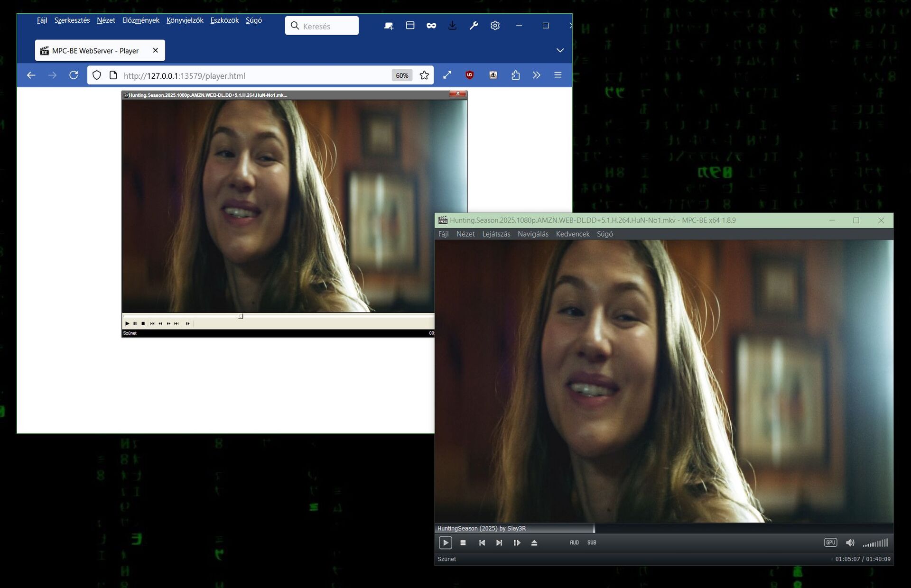Open Extensions puzzle piece icon

pyautogui.click(x=516, y=75)
